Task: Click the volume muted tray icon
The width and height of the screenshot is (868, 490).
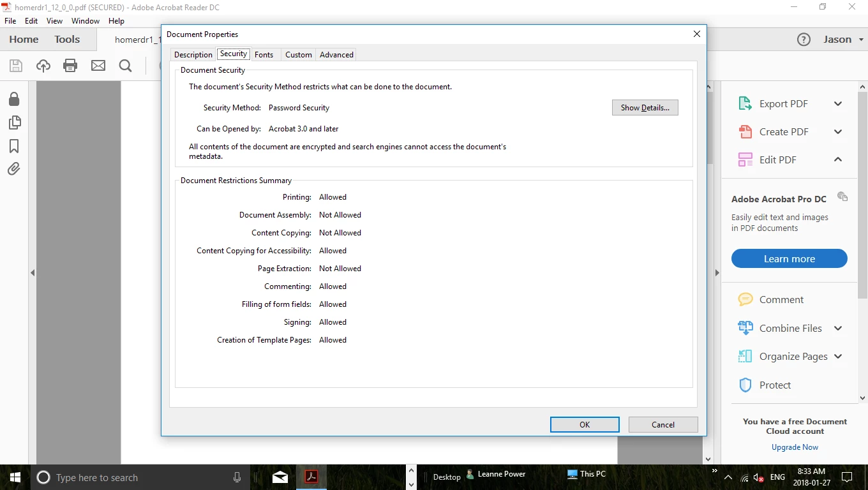Action: click(x=759, y=477)
